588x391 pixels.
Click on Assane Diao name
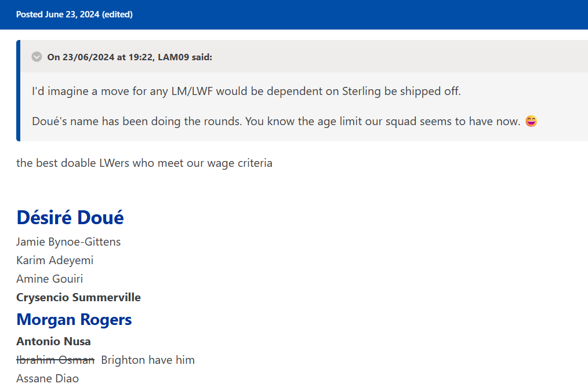(x=48, y=378)
